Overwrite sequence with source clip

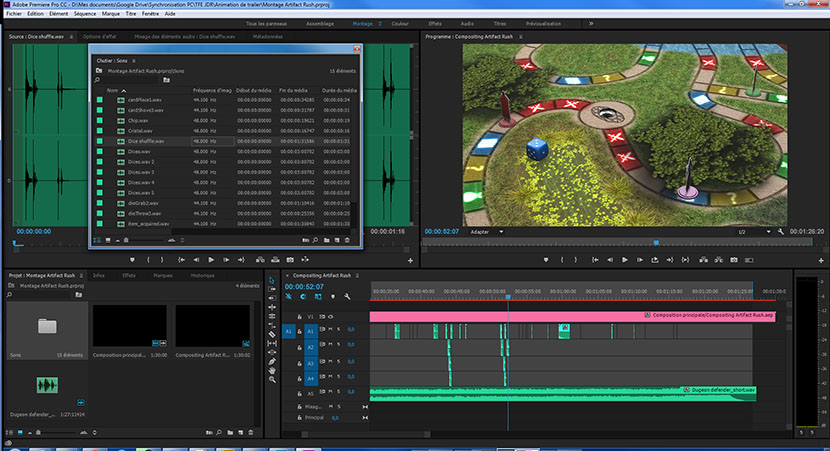[x=275, y=260]
